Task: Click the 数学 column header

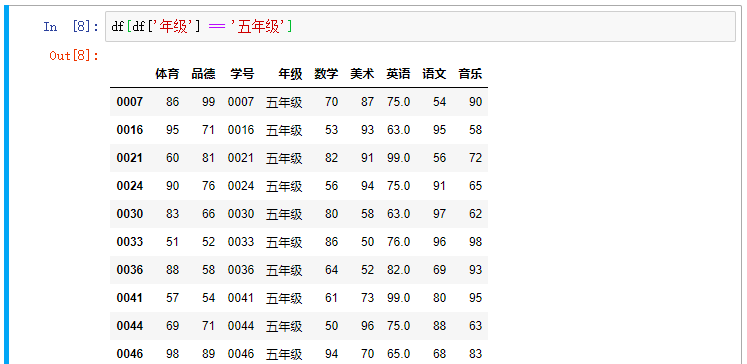Action: (x=326, y=74)
